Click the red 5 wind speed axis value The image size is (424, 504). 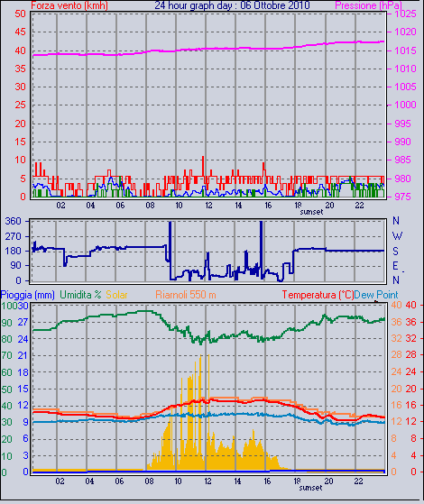pyautogui.click(x=23, y=179)
